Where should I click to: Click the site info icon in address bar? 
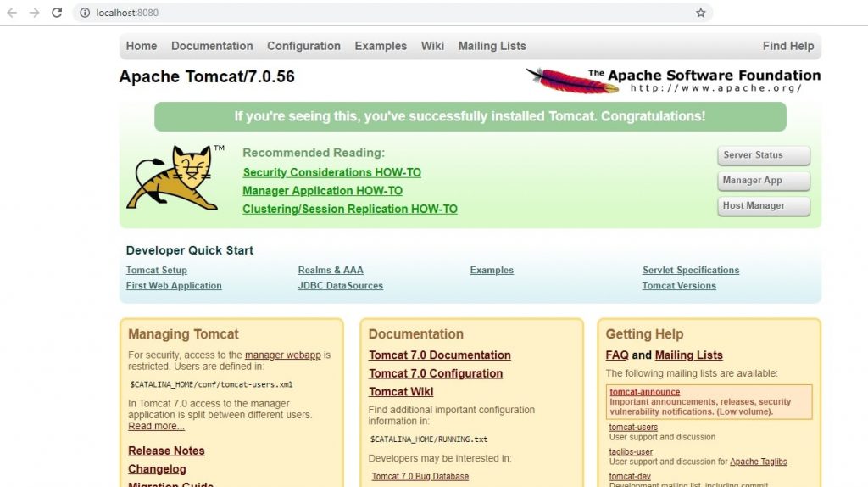click(85, 13)
